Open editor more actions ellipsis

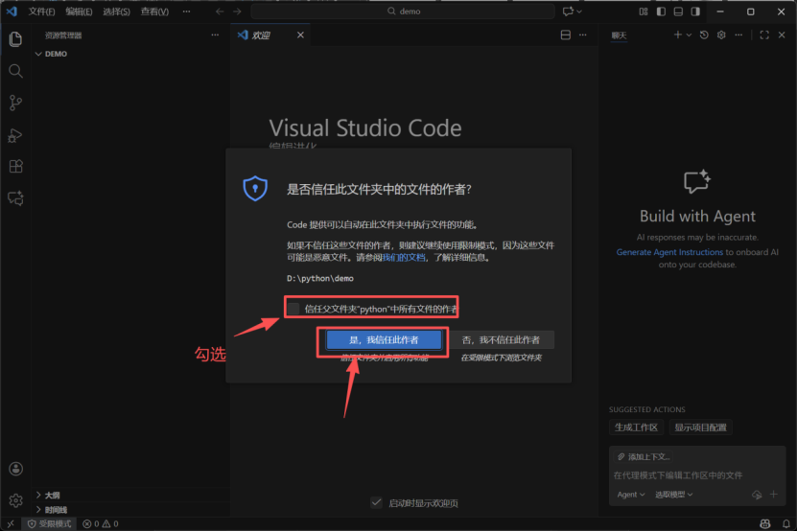pos(582,35)
